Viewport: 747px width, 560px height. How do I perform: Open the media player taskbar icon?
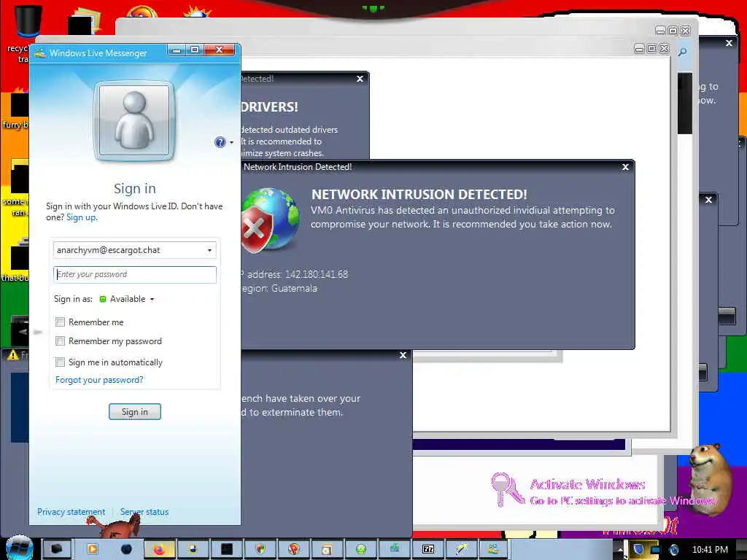(92, 549)
